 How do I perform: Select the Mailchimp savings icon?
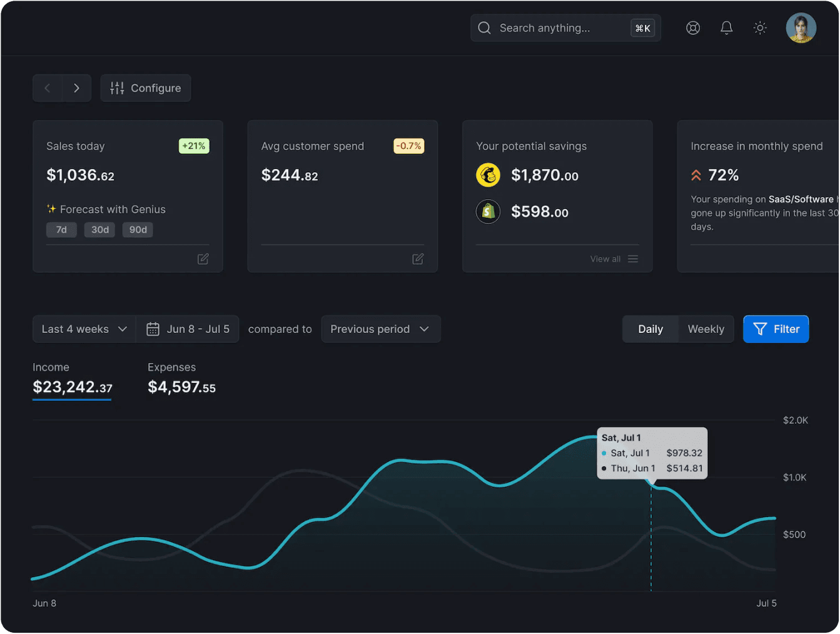(x=488, y=175)
